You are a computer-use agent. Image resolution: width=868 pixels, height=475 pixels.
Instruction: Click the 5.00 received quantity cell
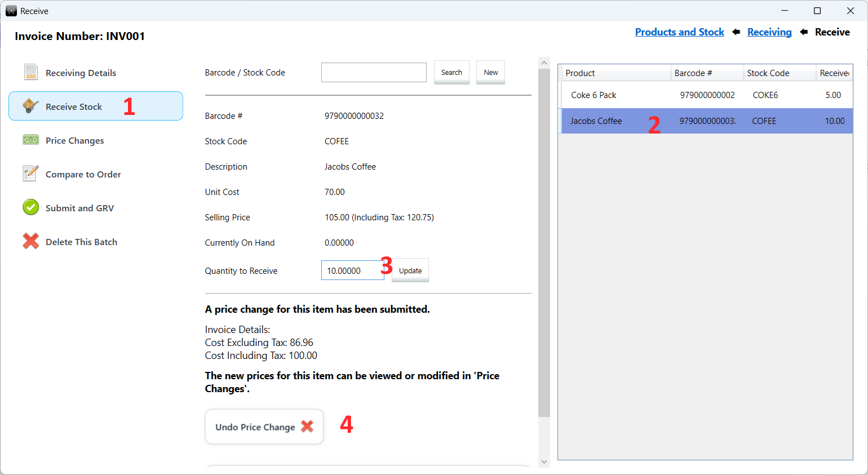tap(833, 95)
